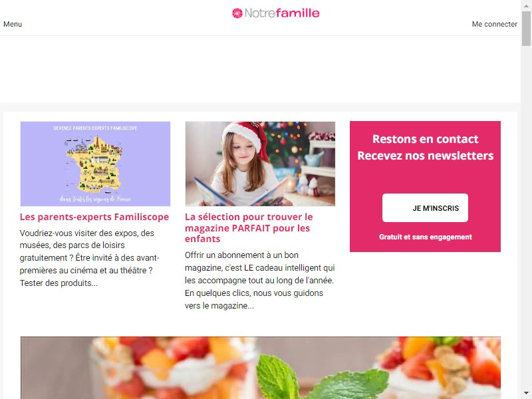Click the Notrefamille logo
Image resolution: width=532 pixels, height=399 pixels.
(275, 13)
